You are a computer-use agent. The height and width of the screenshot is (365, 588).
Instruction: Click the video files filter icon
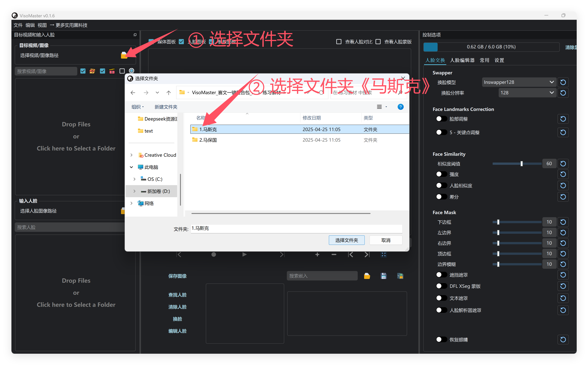[112, 71]
